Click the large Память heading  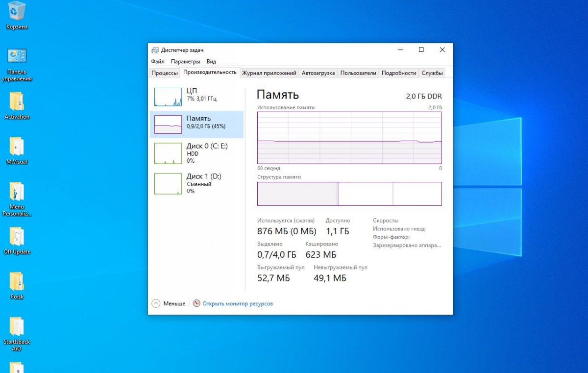[278, 95]
